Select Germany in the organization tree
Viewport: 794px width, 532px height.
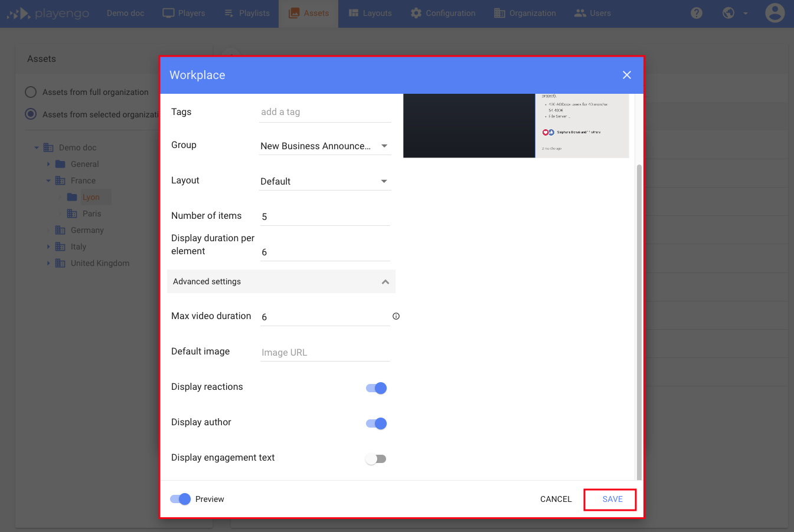pyautogui.click(x=87, y=230)
